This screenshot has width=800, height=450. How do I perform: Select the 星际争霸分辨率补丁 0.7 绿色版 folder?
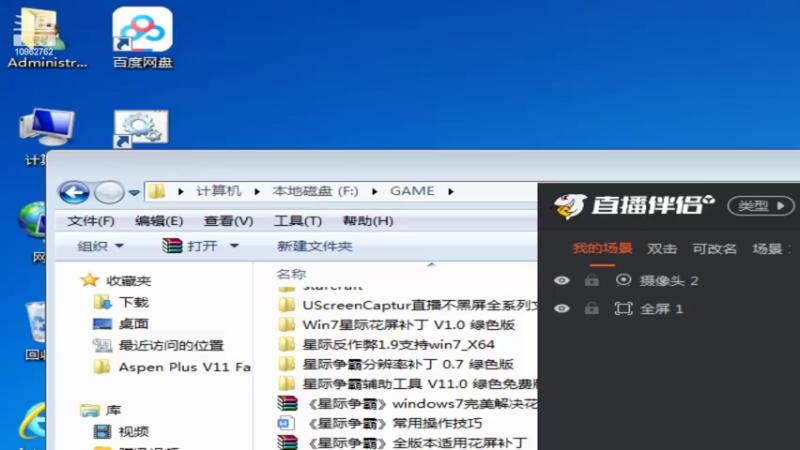(396, 364)
